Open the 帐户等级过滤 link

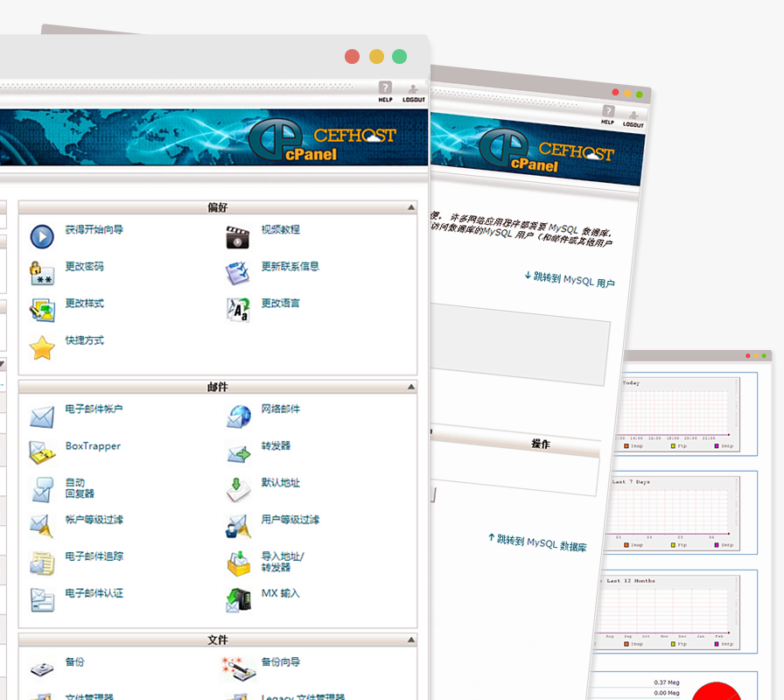click(94, 520)
